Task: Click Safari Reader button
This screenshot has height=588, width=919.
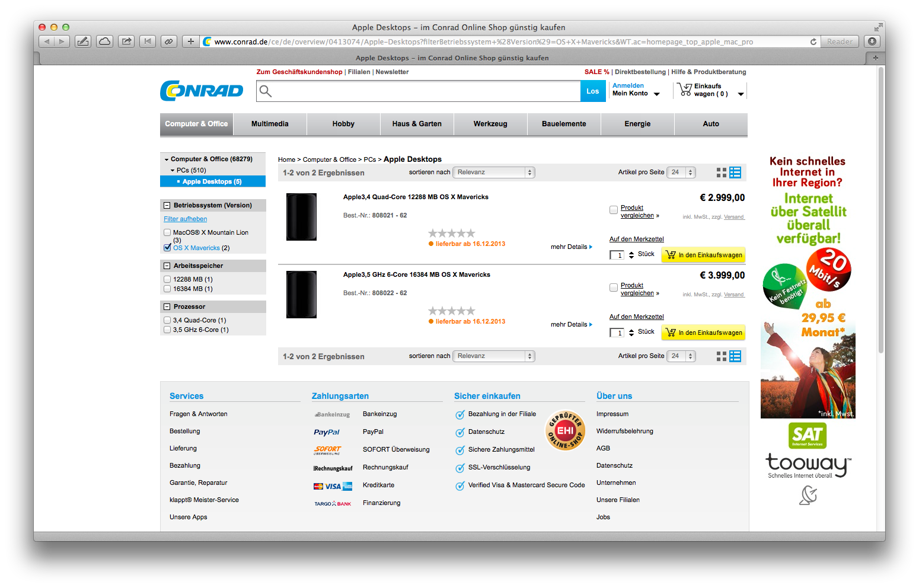Action: (840, 41)
